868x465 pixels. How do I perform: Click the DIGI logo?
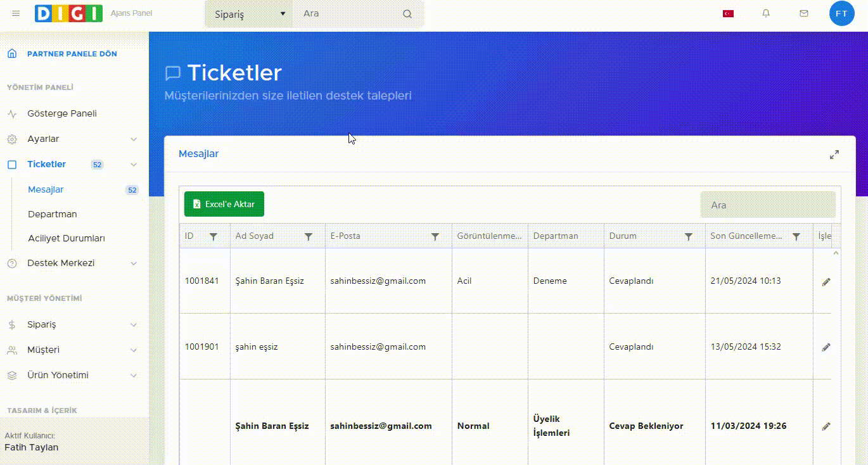(68, 13)
